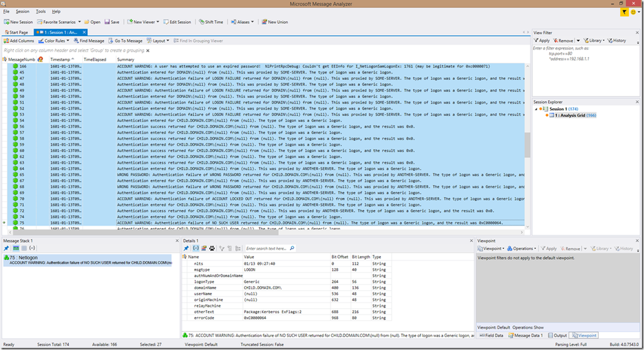Open the Viewpoint dropdown in Viewpoint panel
Viewport: 644px width, 350px height.
[491, 249]
